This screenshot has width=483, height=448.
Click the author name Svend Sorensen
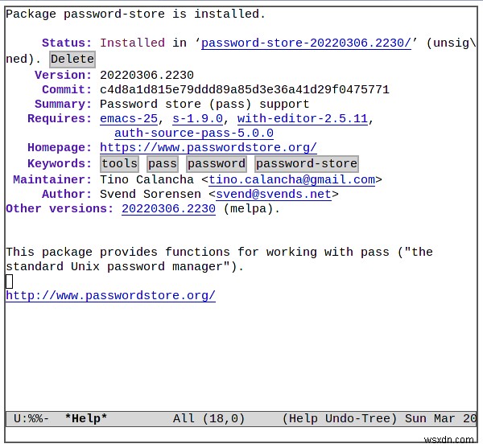click(151, 194)
